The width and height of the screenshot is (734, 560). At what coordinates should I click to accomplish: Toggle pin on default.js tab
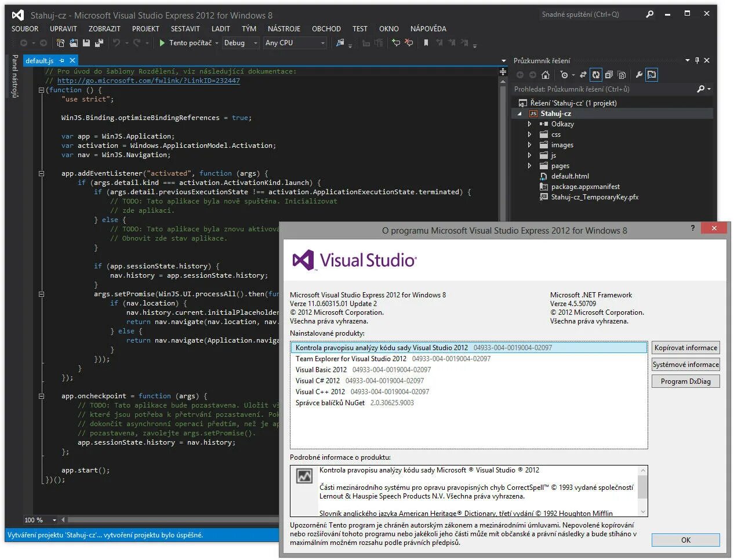click(61, 60)
